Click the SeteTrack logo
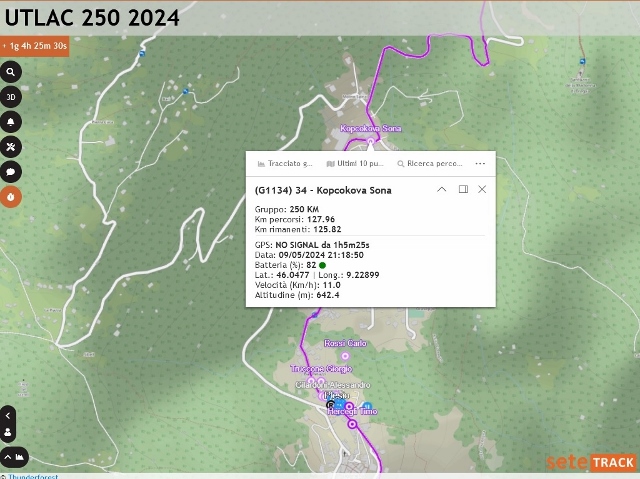Image resolution: width=640 pixels, height=479 pixels. 591,463
